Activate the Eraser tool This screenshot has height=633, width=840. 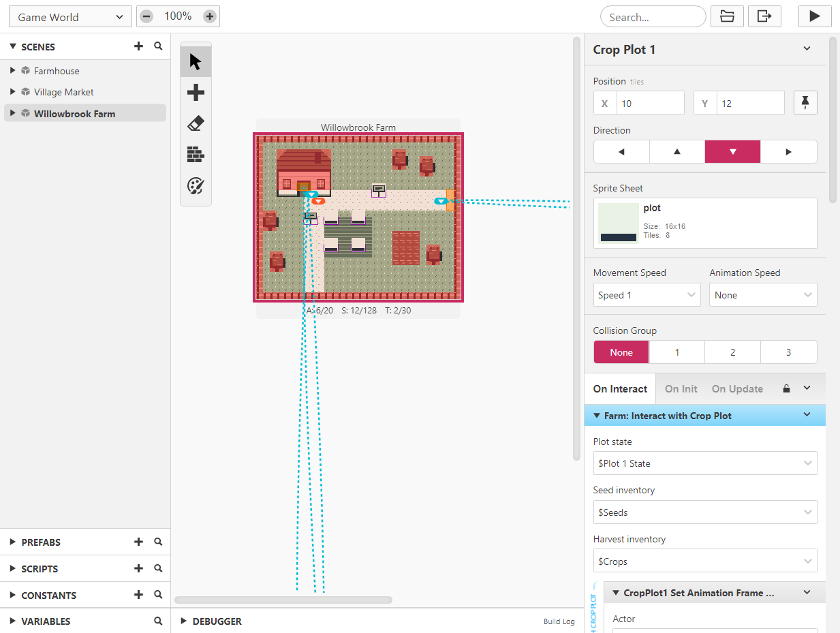point(196,123)
